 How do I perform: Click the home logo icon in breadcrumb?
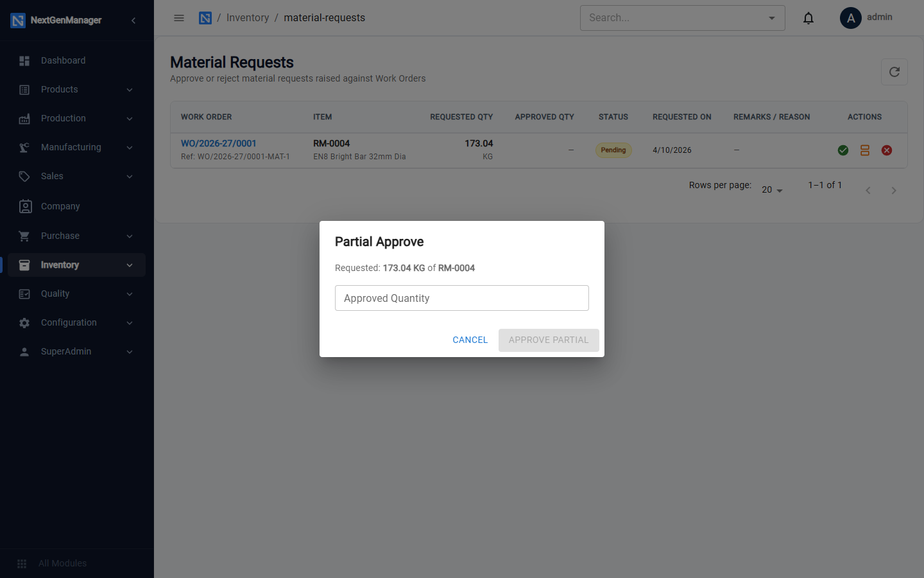click(205, 18)
